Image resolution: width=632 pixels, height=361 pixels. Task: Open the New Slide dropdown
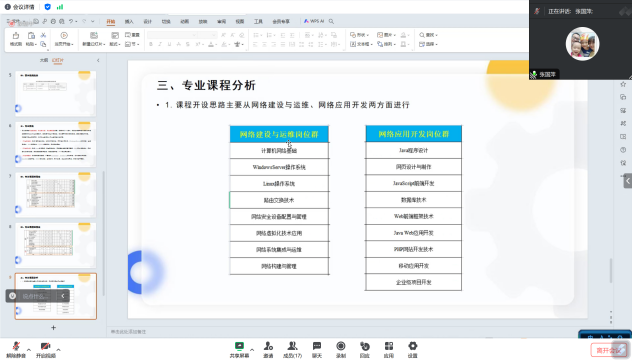pyautogui.click(x=94, y=44)
